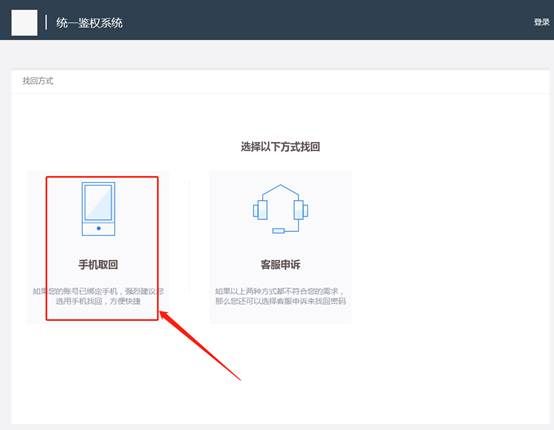Click the red arrow annotation
This screenshot has width=554, height=430.
[200, 345]
